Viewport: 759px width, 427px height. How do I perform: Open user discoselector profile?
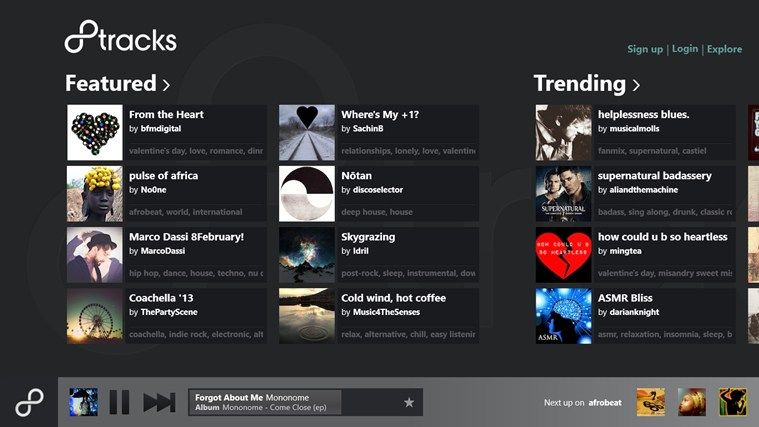click(x=378, y=190)
